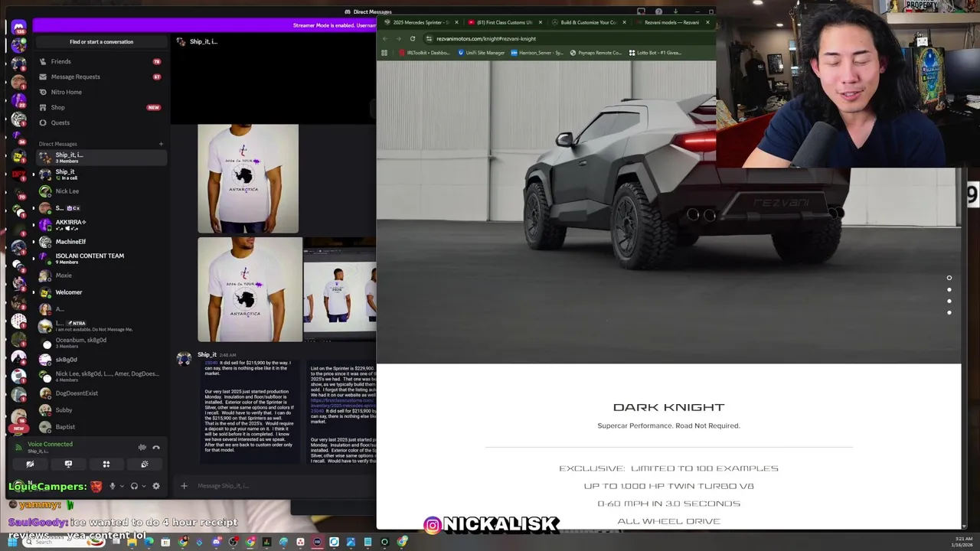Image resolution: width=980 pixels, height=551 pixels.
Task: Expand microphone input options arrow
Action: pyautogui.click(x=122, y=486)
